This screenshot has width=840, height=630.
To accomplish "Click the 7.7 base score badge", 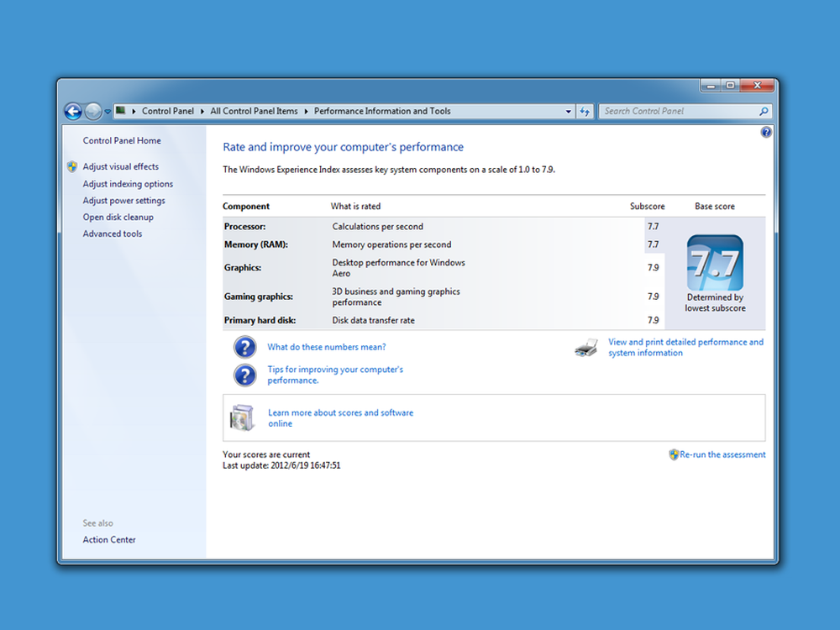I will tap(715, 262).
